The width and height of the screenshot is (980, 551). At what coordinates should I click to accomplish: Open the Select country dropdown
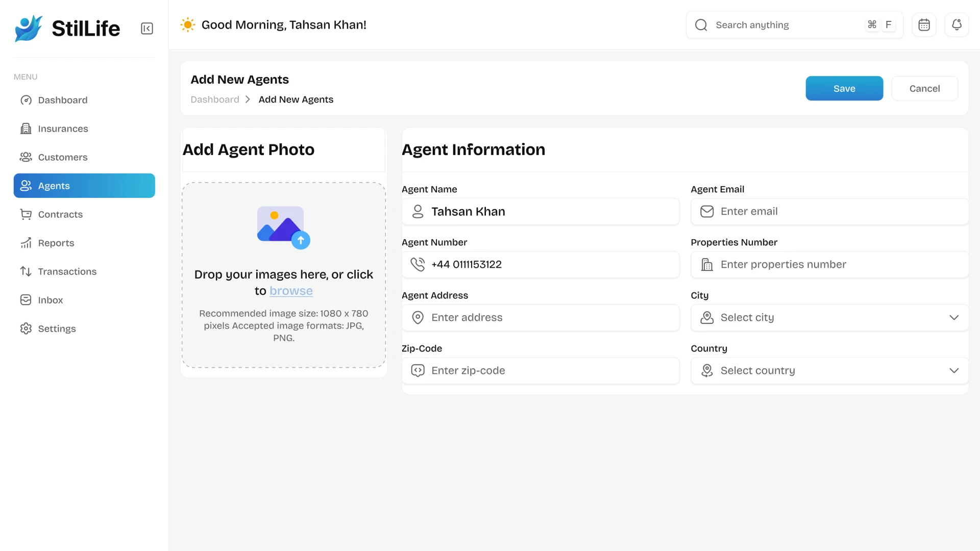point(828,370)
